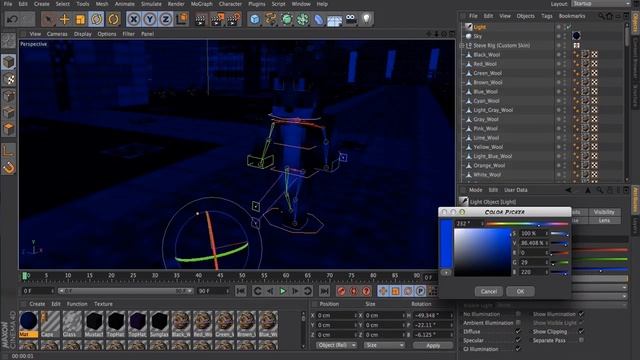
Task: Uncheck the GI Illumination checkbox
Action: click(x=518, y=349)
